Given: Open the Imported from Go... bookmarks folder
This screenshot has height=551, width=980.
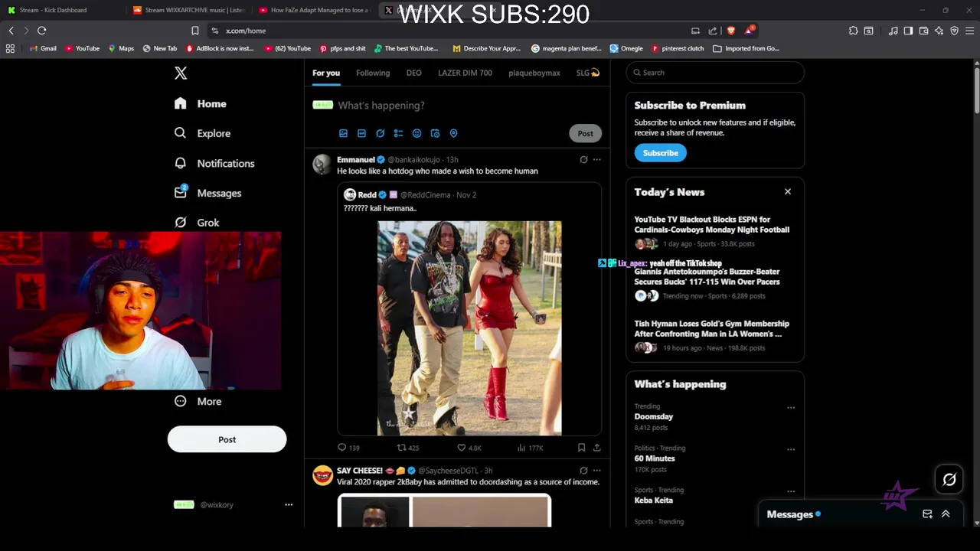Looking at the screenshot, I should pos(746,48).
